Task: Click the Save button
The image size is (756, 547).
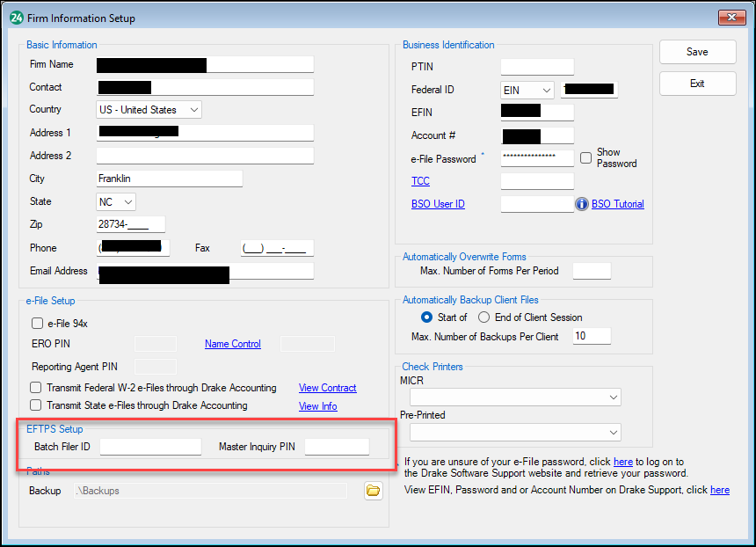Action: [x=697, y=52]
